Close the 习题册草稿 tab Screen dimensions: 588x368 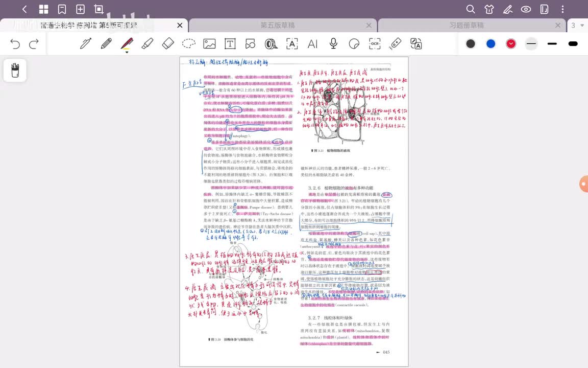click(x=557, y=25)
